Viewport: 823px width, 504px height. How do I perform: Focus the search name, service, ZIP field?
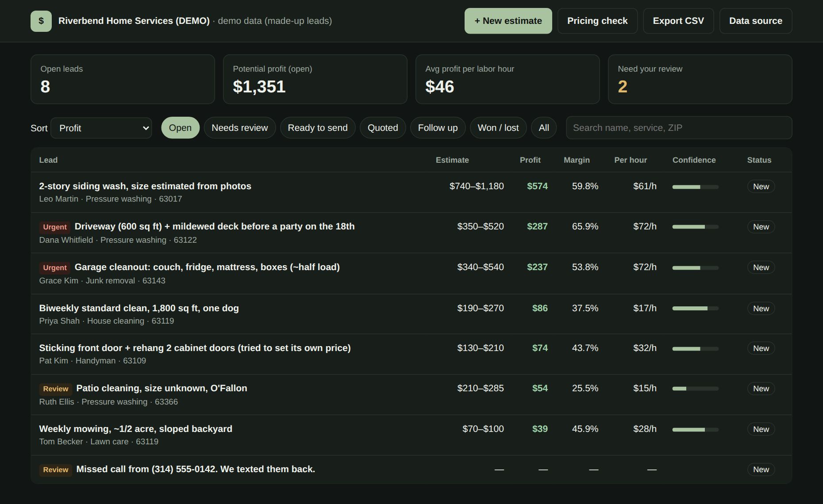tap(679, 128)
